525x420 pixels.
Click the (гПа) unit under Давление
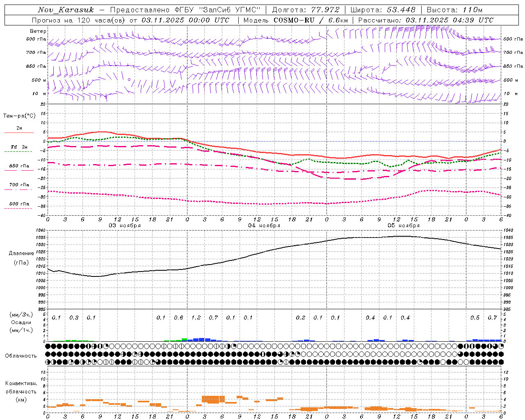[x=21, y=263]
